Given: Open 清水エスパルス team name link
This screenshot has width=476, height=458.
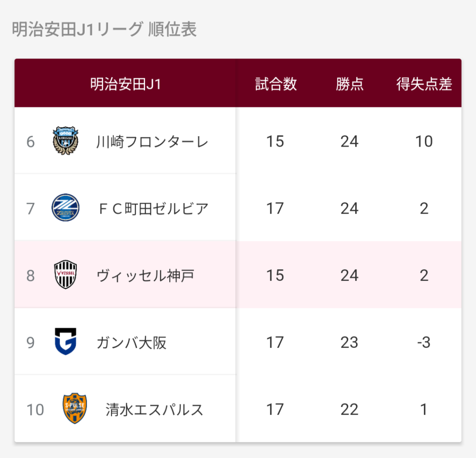Looking at the screenshot, I should [154, 410].
